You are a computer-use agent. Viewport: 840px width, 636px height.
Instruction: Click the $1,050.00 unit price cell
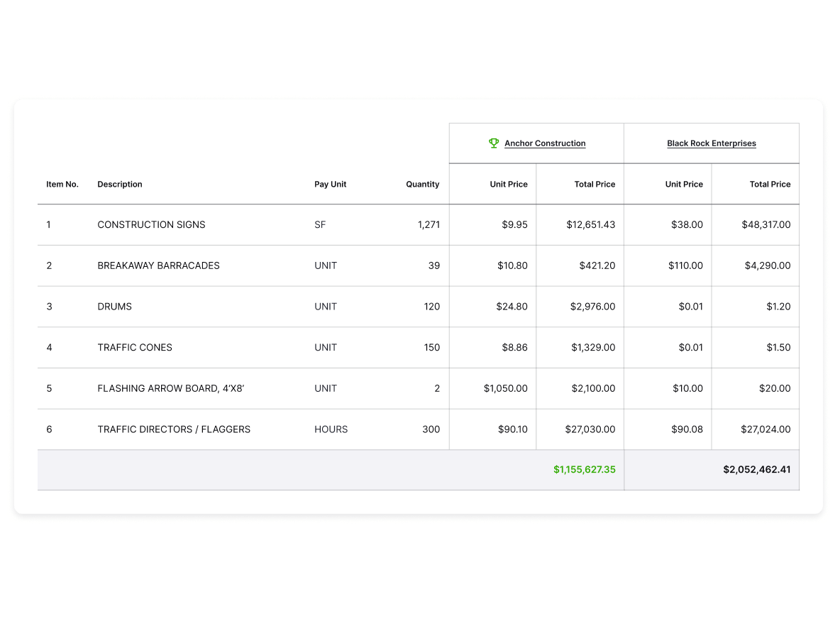click(505, 389)
